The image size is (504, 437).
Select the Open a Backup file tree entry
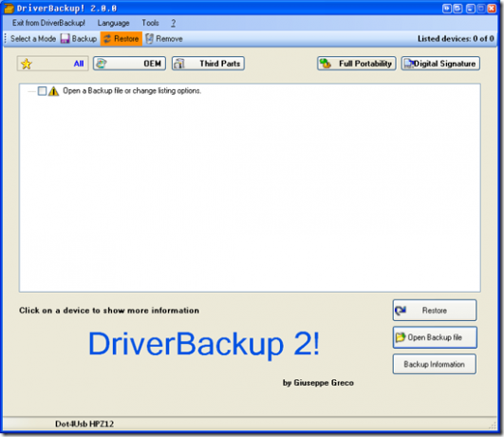(132, 91)
